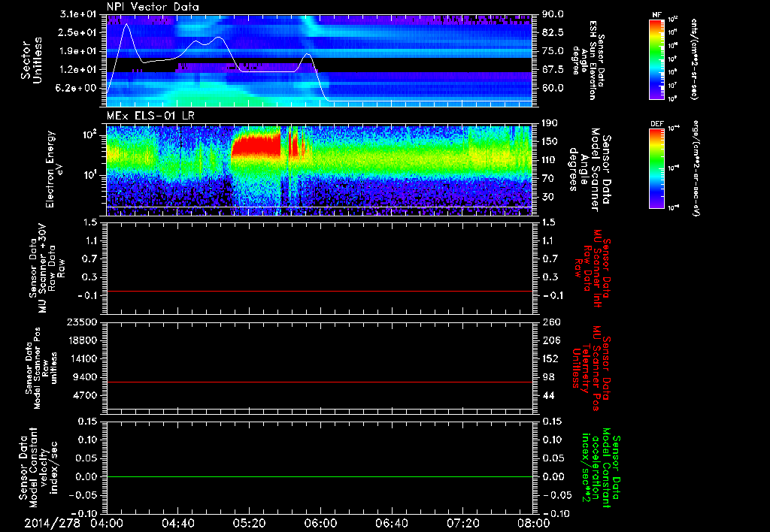Viewport: 770px width, 532px height.
Task: Click the "60.0" sun elevation tick
Action: click(553, 89)
